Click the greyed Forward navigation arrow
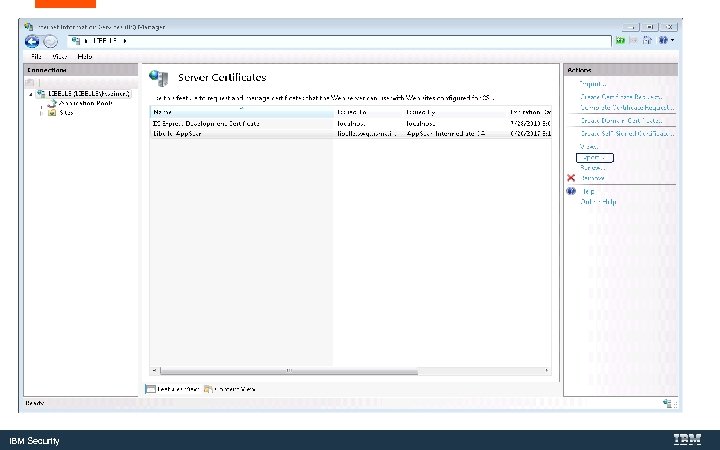 pos(50,41)
